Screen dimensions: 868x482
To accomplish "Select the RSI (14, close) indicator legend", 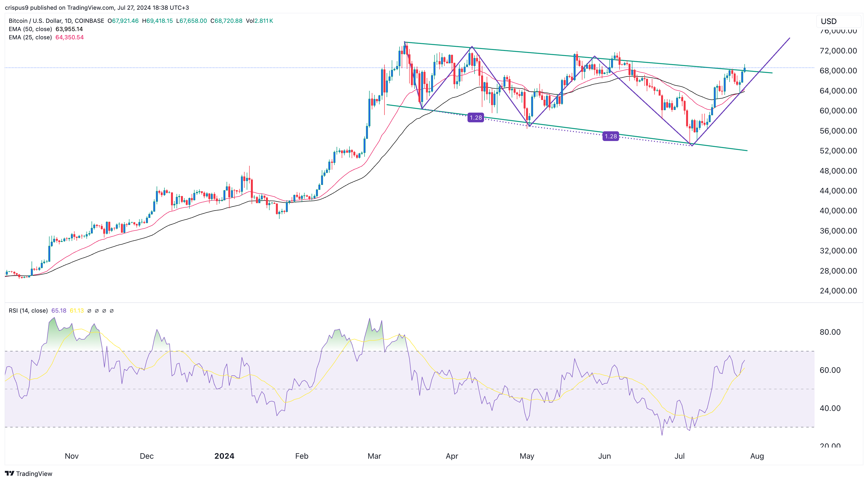I will [x=28, y=311].
